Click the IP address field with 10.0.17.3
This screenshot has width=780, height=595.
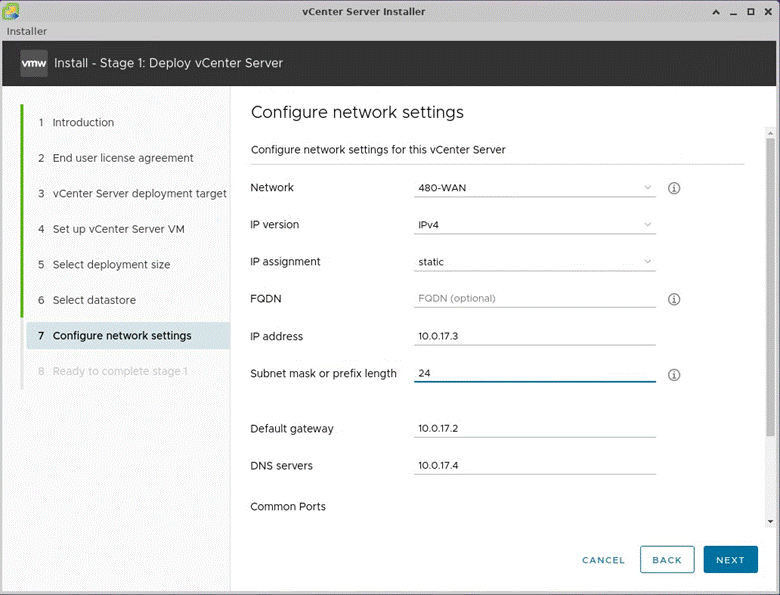coord(535,336)
